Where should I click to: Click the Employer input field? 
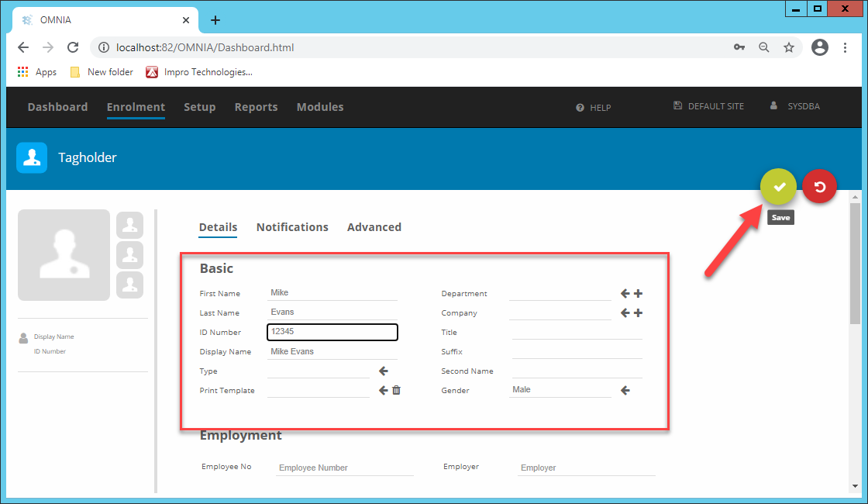point(586,468)
